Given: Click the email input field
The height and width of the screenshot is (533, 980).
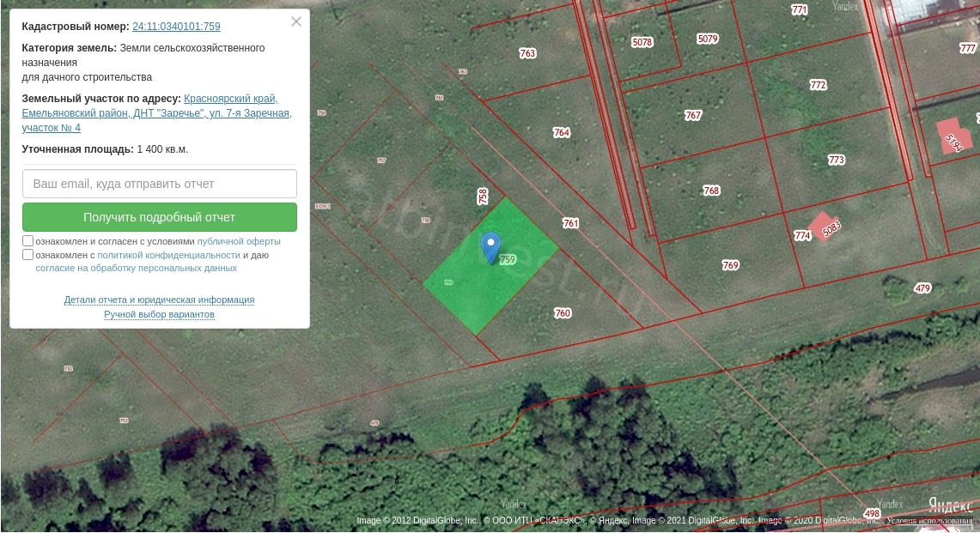Looking at the screenshot, I should coord(160,184).
